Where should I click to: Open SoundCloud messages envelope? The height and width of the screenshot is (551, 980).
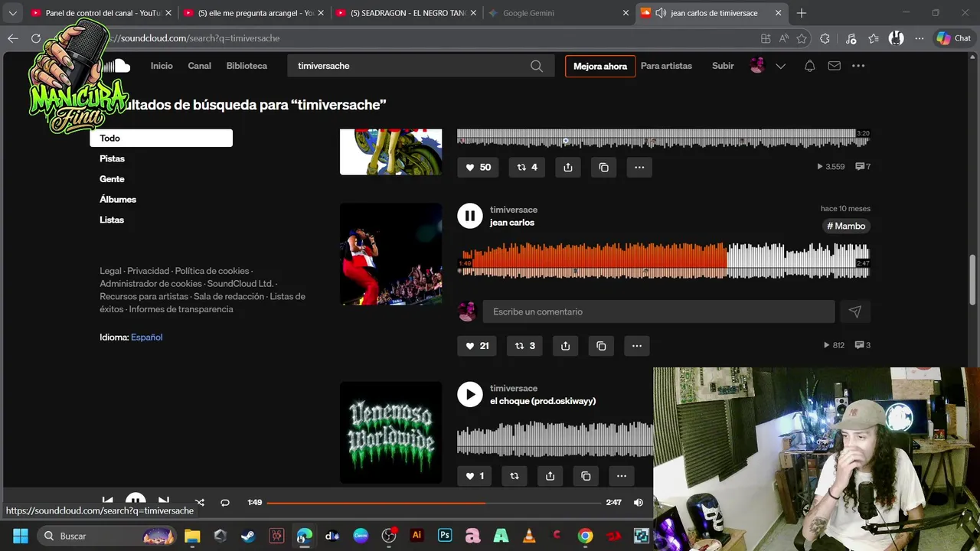(x=835, y=66)
